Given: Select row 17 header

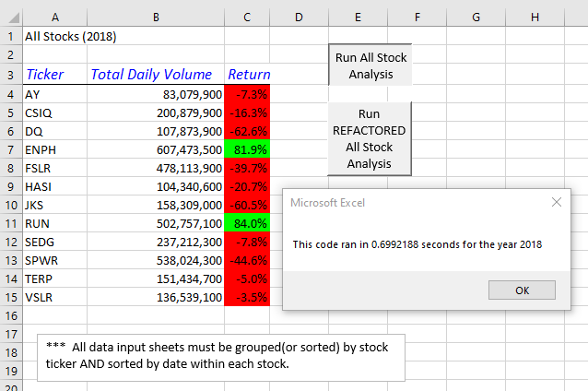Looking at the screenshot, I should pos(11,334).
